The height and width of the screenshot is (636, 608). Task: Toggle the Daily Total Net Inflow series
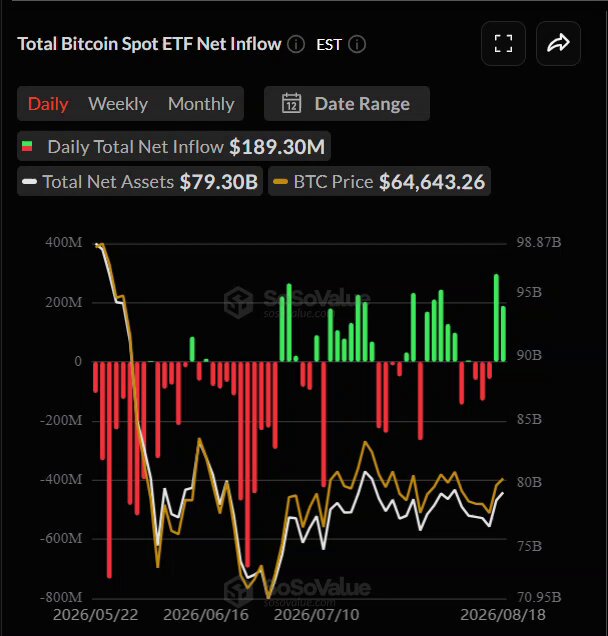pos(174,146)
